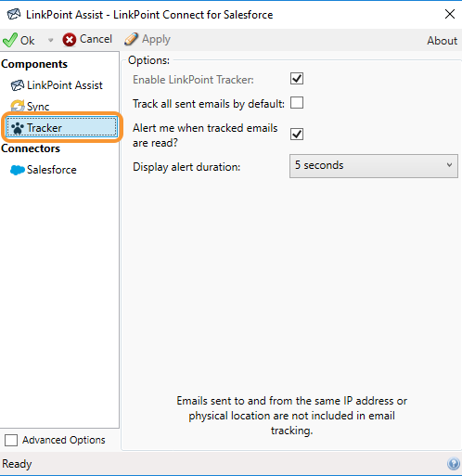Open the About menu item
This screenshot has height=476, width=462.
[x=443, y=41]
